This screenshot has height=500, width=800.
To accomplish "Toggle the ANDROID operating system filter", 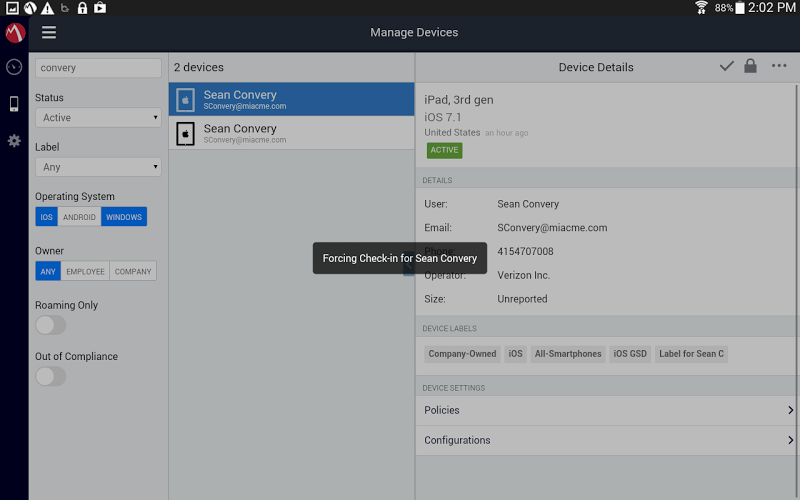I will 79,217.
